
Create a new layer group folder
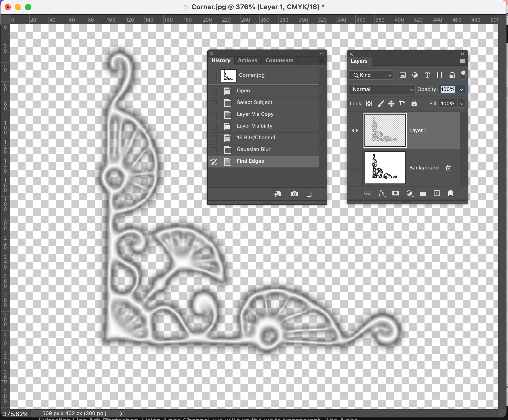pos(423,193)
